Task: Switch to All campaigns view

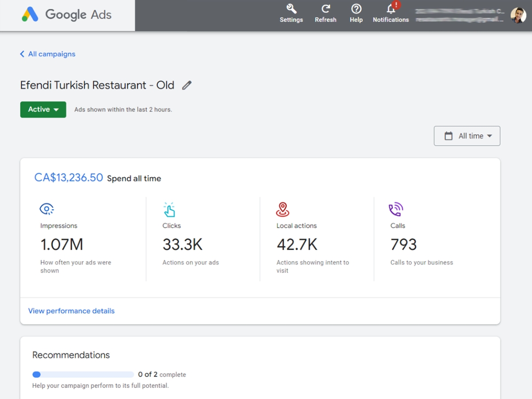Action: [47, 54]
